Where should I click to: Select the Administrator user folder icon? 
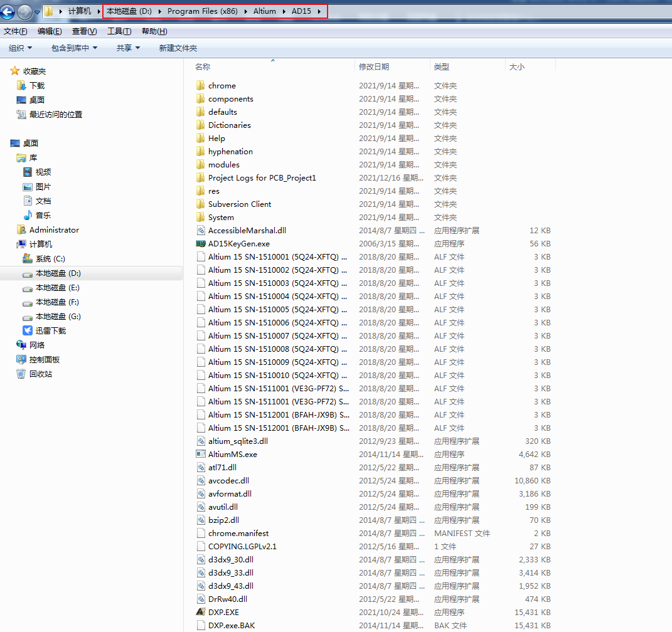[x=21, y=230]
